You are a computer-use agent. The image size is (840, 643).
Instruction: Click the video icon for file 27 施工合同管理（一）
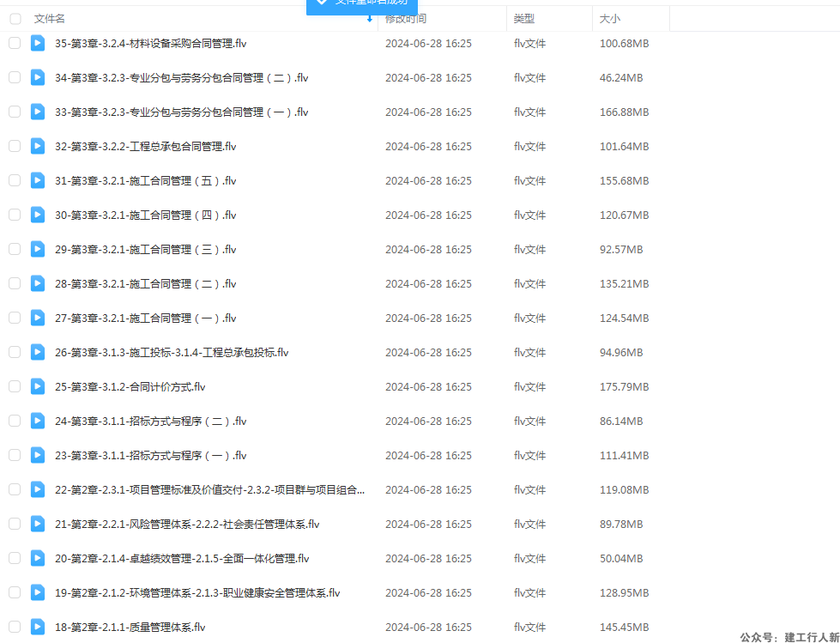point(38,318)
